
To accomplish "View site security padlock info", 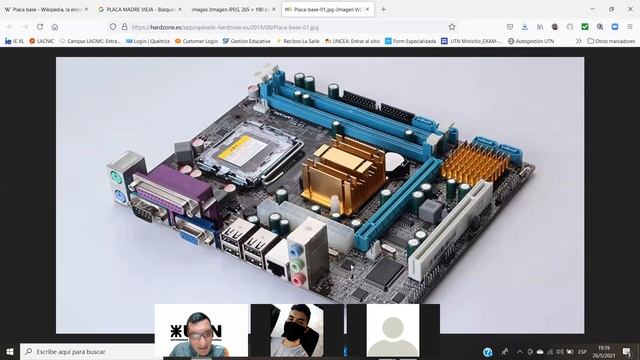I will point(124,27).
